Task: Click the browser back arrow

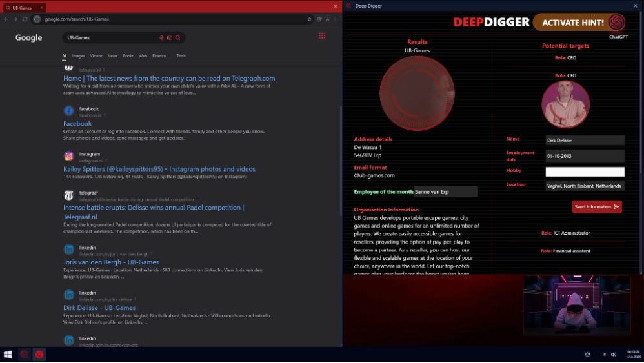Action: (x=6, y=19)
